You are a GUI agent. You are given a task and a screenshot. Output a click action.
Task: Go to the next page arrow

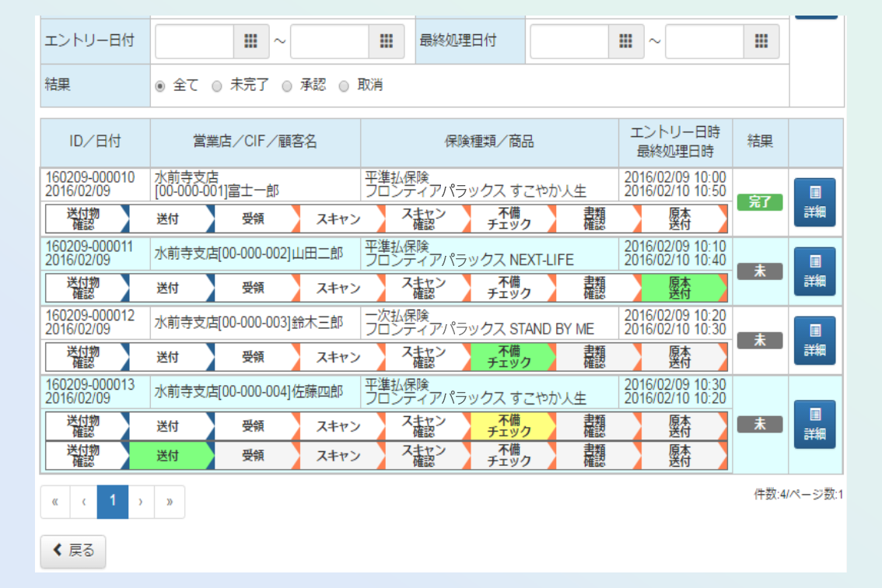[x=140, y=502]
